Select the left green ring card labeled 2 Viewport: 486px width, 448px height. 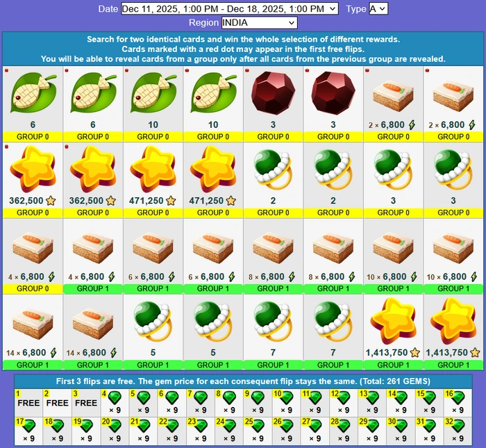273,180
